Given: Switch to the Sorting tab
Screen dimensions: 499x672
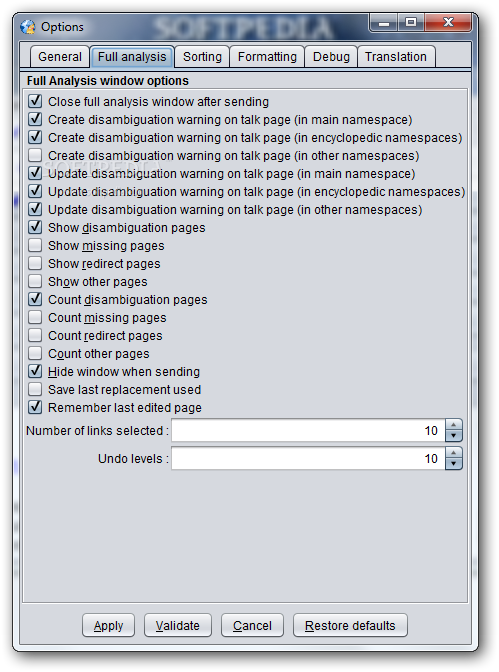Looking at the screenshot, I should [x=202, y=57].
